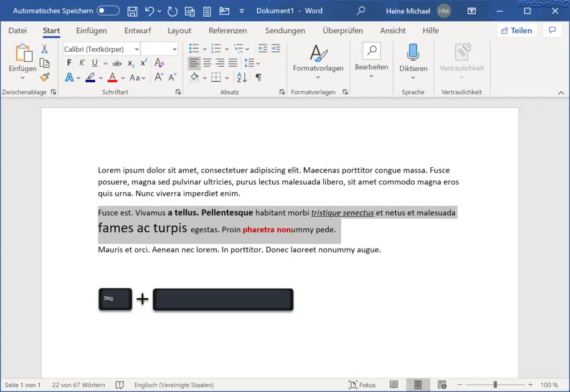Switch to the Überprüfen tab

342,31
